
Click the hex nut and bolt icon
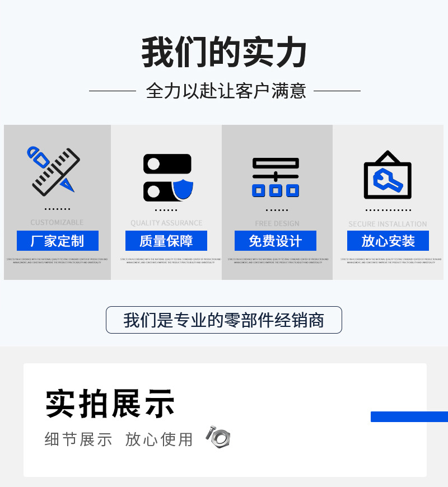[x=218, y=437]
